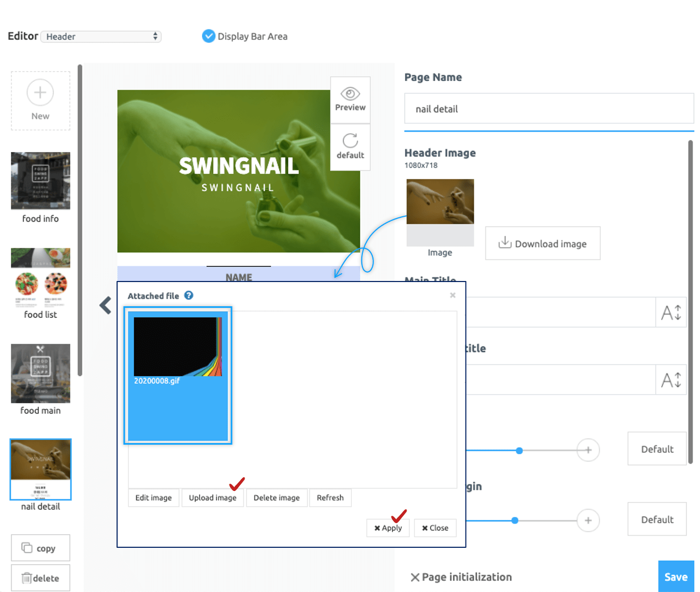
Task: Click Main Title font size icon
Action: [671, 313]
